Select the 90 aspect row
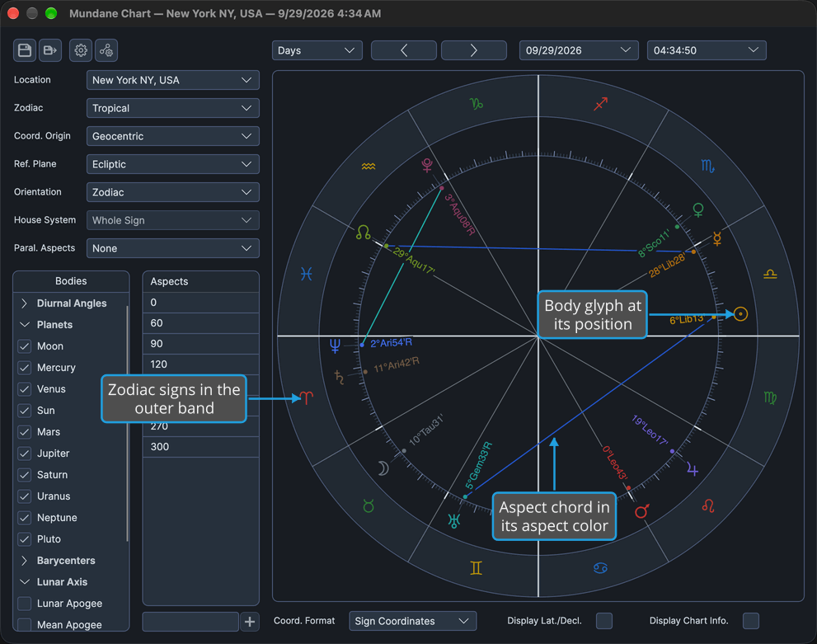817x644 pixels. click(200, 344)
